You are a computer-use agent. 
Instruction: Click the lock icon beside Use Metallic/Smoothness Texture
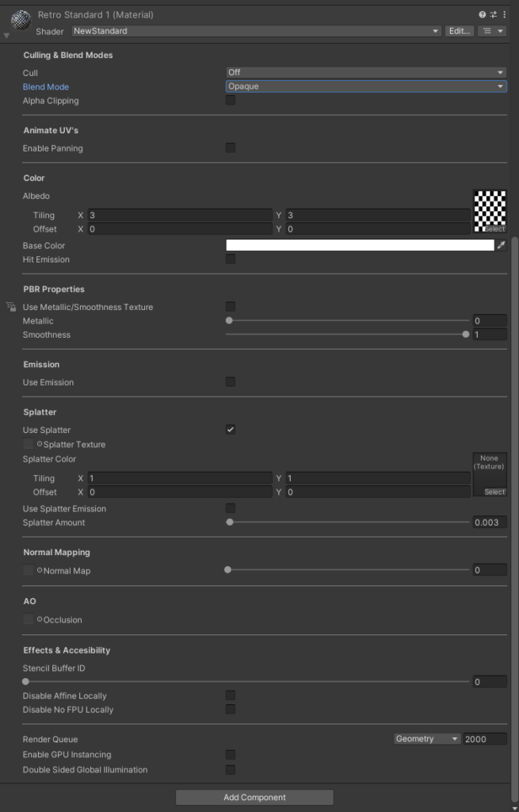[x=11, y=307]
